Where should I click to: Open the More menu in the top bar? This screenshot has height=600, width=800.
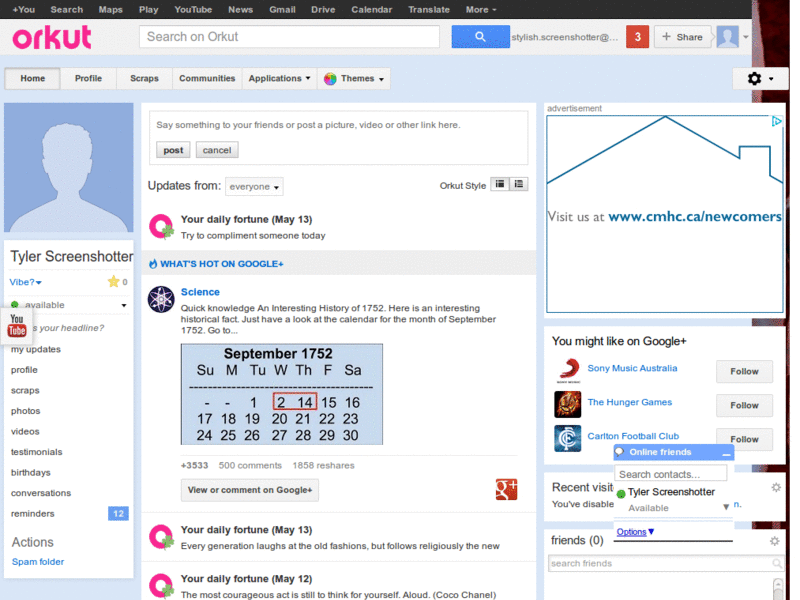tap(481, 9)
